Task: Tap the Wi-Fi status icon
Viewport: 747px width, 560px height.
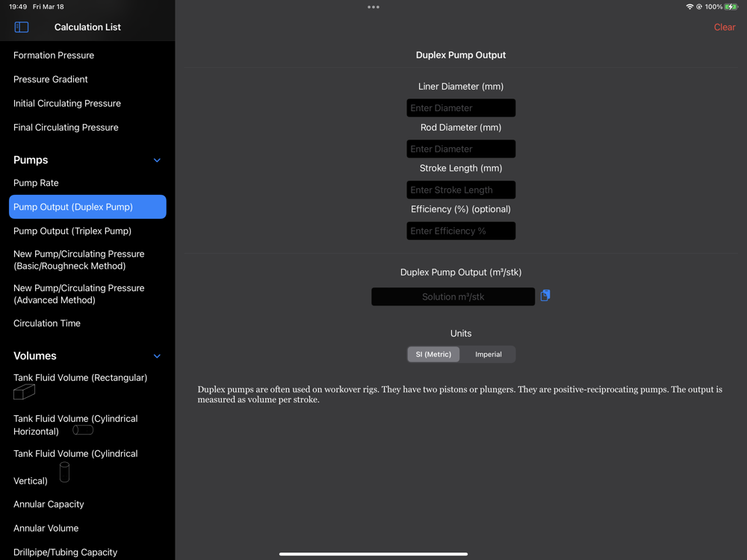Action: 689,7
